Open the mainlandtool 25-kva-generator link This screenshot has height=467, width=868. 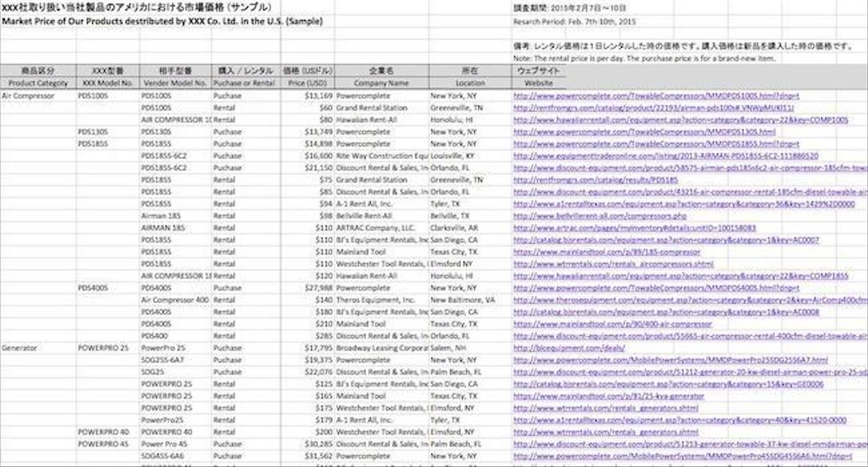click(608, 396)
